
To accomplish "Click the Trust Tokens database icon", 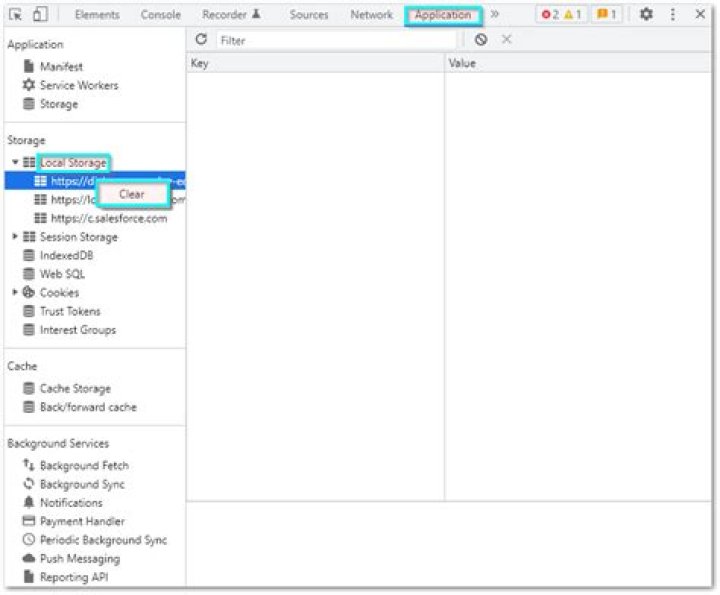I will pyautogui.click(x=29, y=311).
